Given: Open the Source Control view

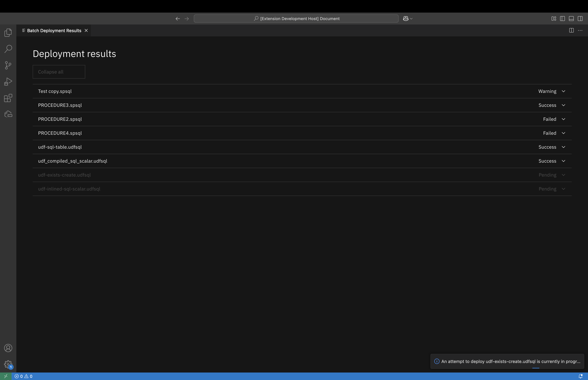Looking at the screenshot, I should 8,65.
